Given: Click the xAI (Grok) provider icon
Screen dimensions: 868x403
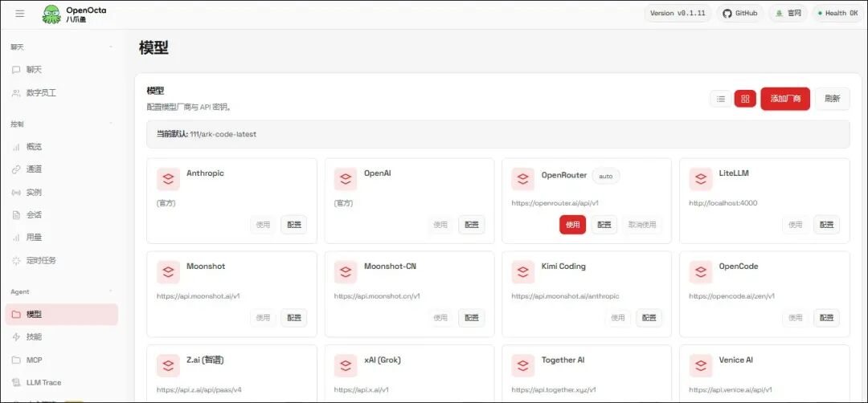Looking at the screenshot, I should [x=346, y=365].
